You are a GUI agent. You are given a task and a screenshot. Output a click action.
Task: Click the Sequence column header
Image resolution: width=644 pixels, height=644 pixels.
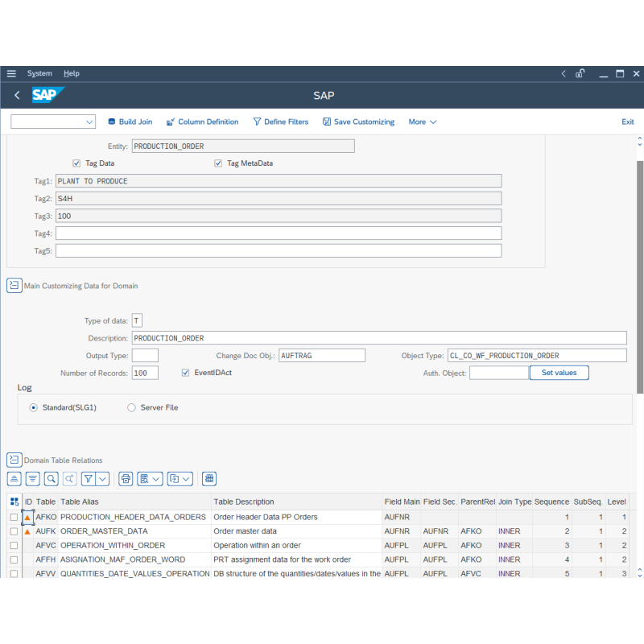point(551,502)
